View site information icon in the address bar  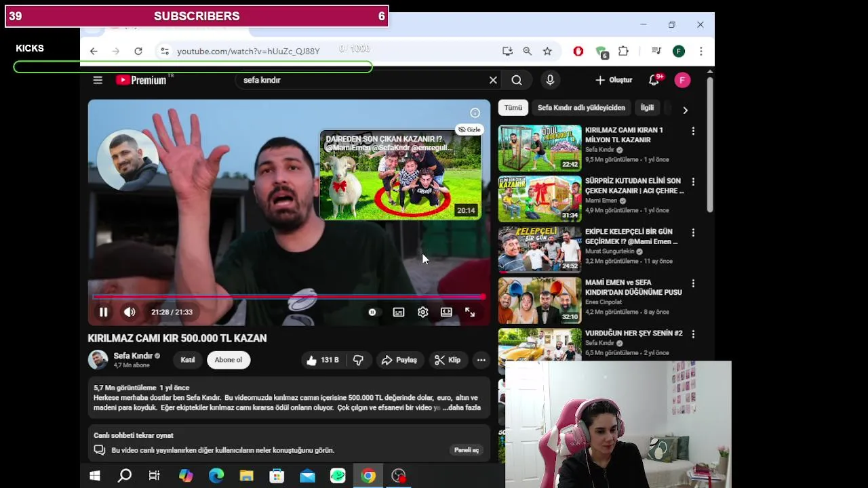(164, 52)
